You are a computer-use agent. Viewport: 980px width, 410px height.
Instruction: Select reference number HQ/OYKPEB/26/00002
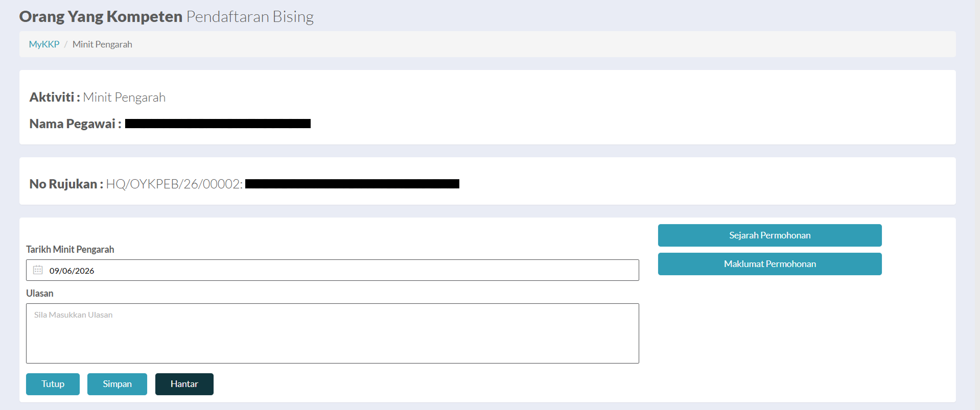(x=174, y=184)
